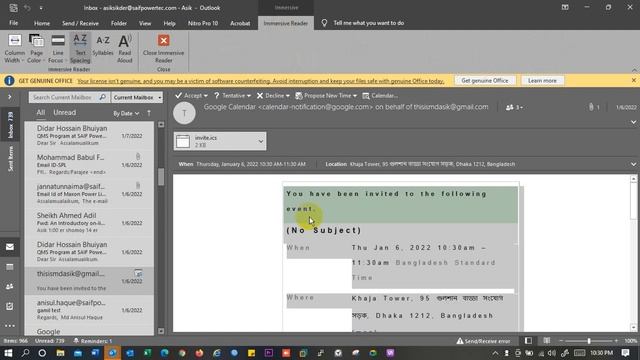Open Didar Hossain Bhuiyan email dated 1/7/2022

tap(89, 135)
